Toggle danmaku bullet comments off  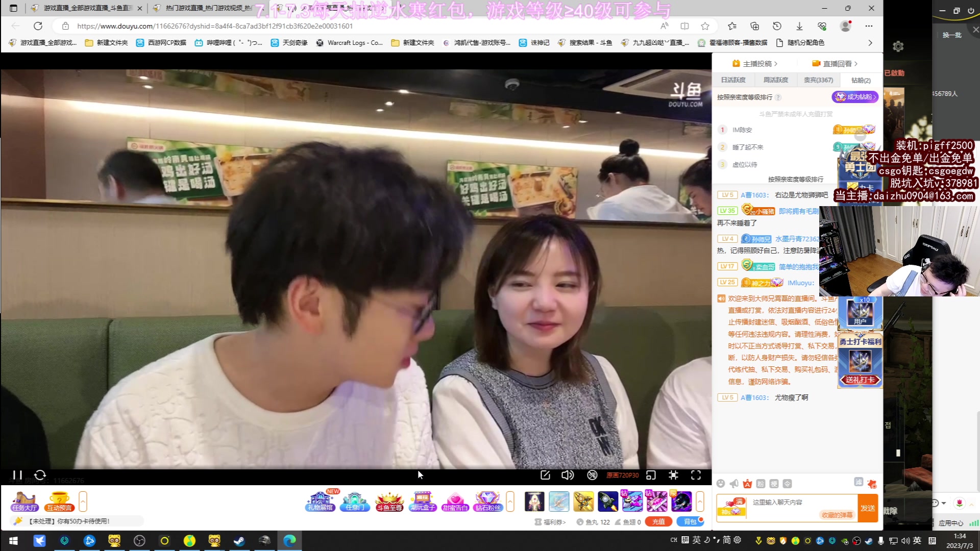click(x=592, y=475)
